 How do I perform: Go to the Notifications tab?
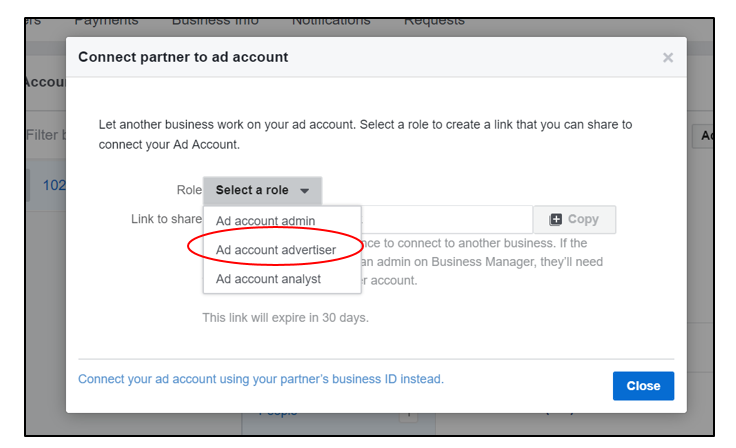[331, 21]
